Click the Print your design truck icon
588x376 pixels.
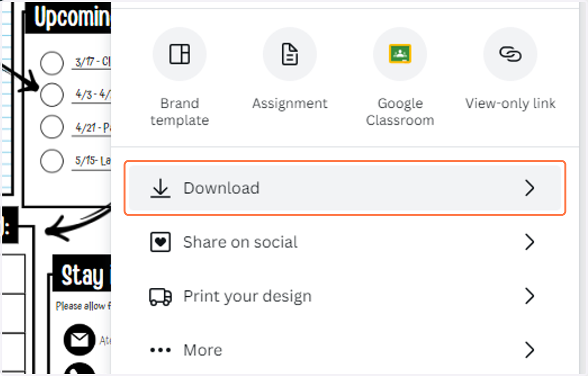click(x=160, y=296)
